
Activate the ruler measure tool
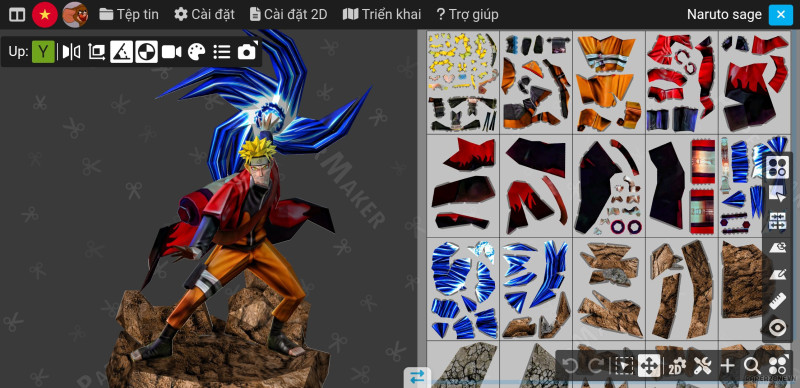(x=778, y=301)
